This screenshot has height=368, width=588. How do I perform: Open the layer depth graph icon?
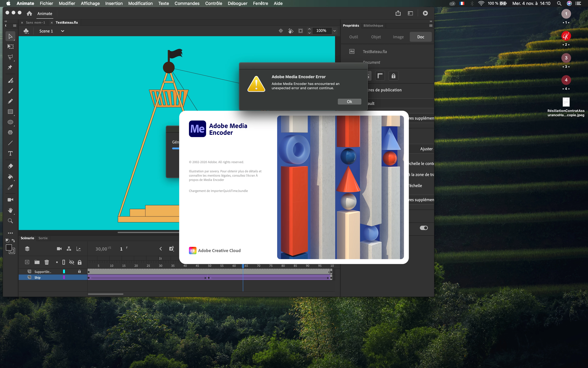(x=79, y=249)
